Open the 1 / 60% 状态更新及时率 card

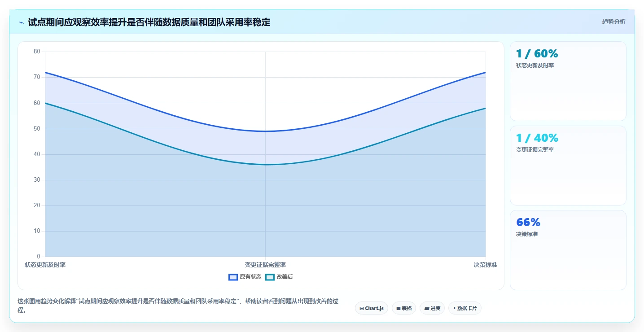[568, 81]
